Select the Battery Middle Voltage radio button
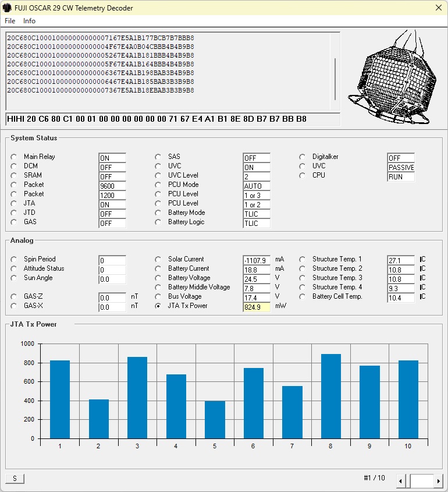Screen dimensions: 448x492 point(158,288)
